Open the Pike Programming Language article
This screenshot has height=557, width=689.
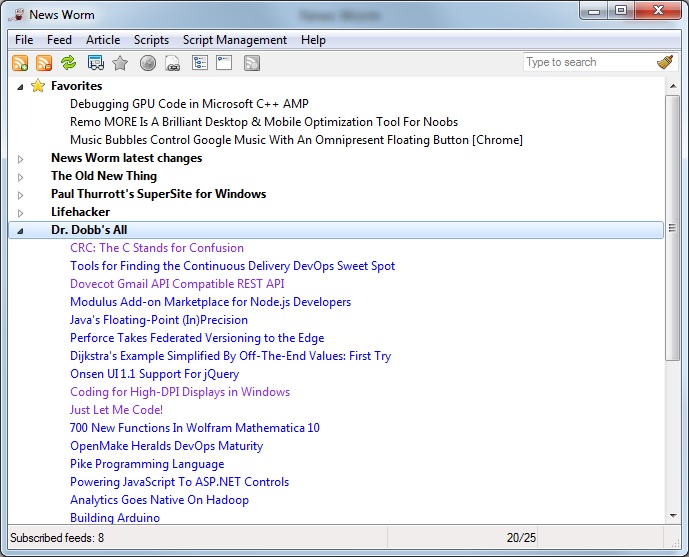click(x=146, y=464)
